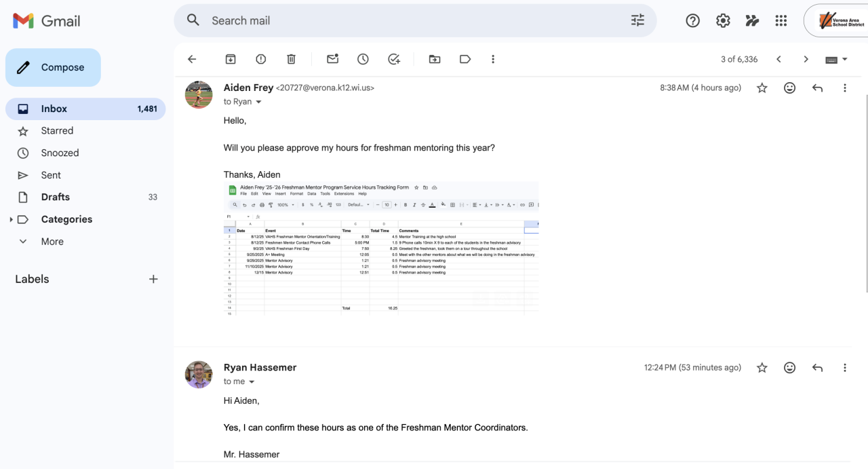Open Google apps grid
The width and height of the screenshot is (868, 469).
click(x=781, y=20)
